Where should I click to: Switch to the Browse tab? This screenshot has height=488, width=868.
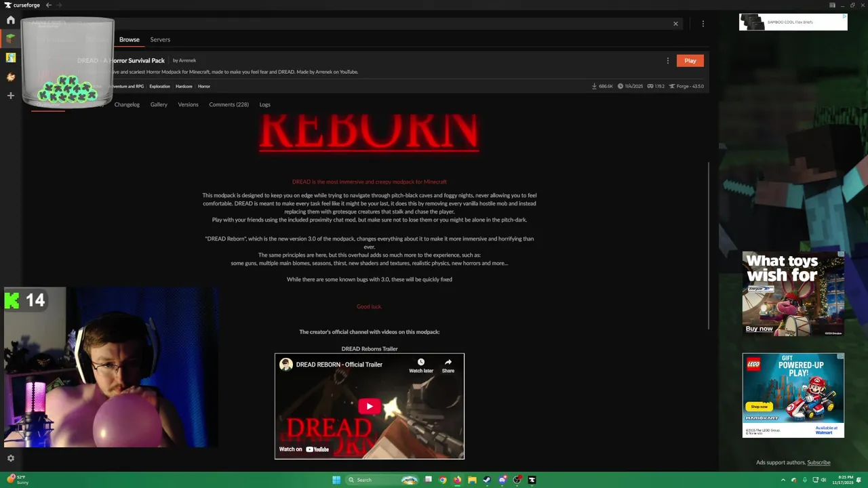point(130,39)
